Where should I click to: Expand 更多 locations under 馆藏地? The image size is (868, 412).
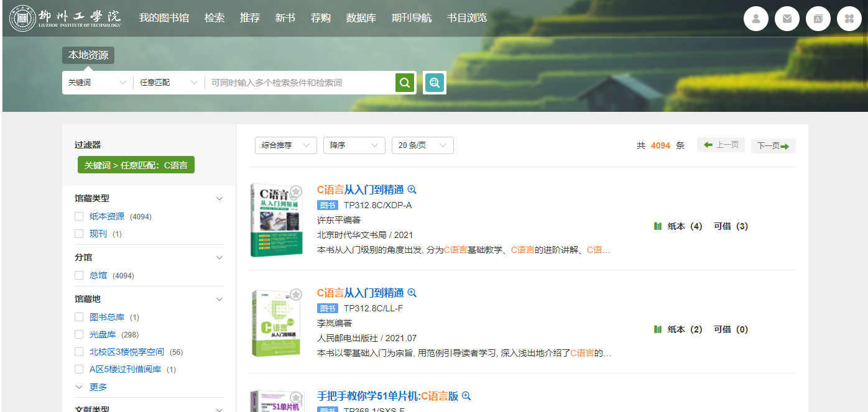tap(91, 387)
